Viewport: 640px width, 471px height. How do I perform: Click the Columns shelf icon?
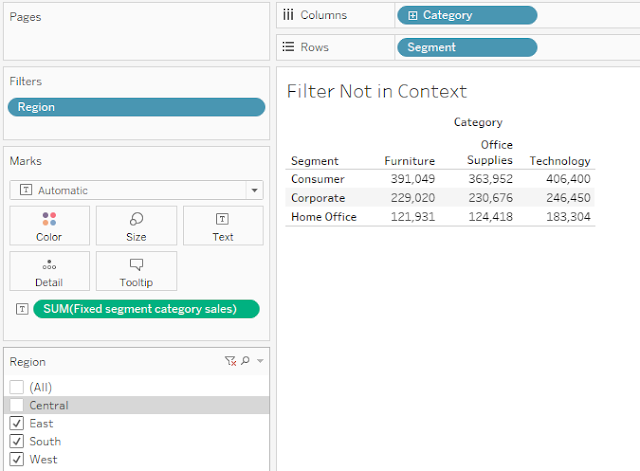tap(288, 15)
